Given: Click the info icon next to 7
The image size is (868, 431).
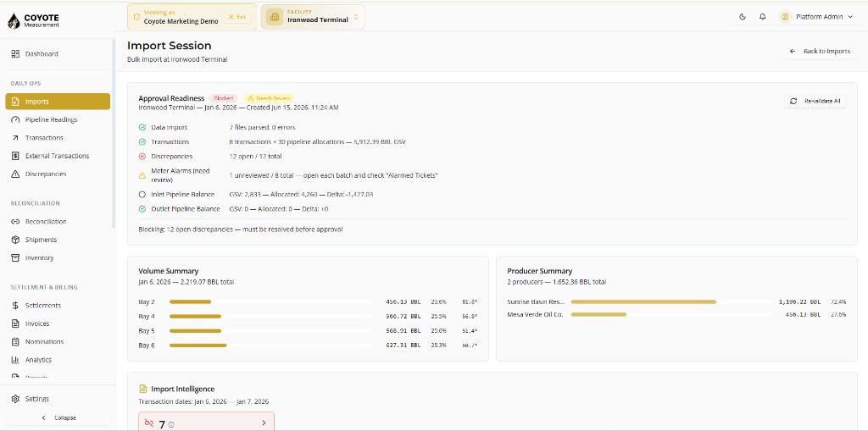Looking at the screenshot, I should [171, 425].
